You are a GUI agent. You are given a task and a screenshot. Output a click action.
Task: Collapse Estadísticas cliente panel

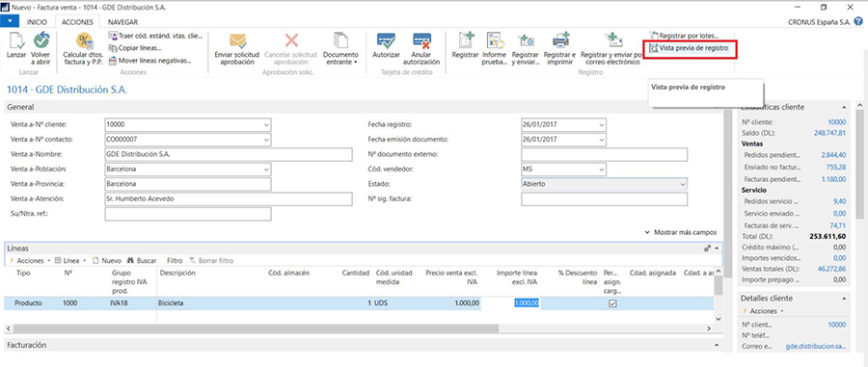[844, 107]
